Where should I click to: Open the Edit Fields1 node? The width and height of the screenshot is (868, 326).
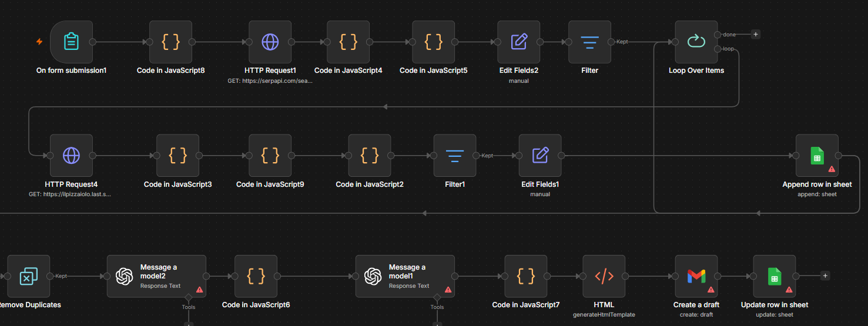pos(540,156)
